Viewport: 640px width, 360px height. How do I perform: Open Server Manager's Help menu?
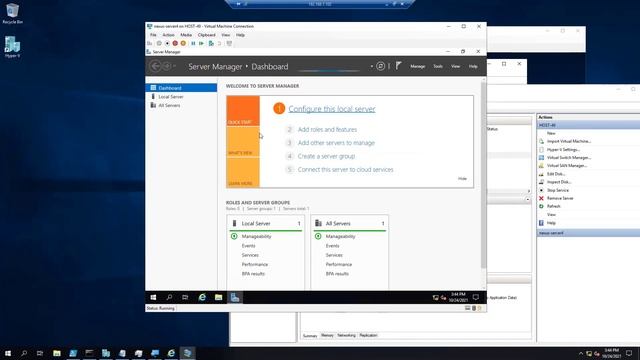pos(473,66)
